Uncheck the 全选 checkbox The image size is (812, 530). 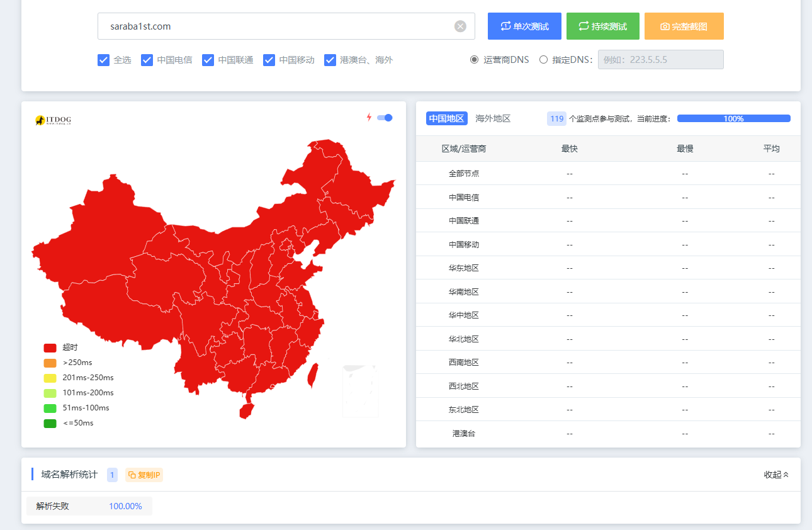click(x=104, y=60)
